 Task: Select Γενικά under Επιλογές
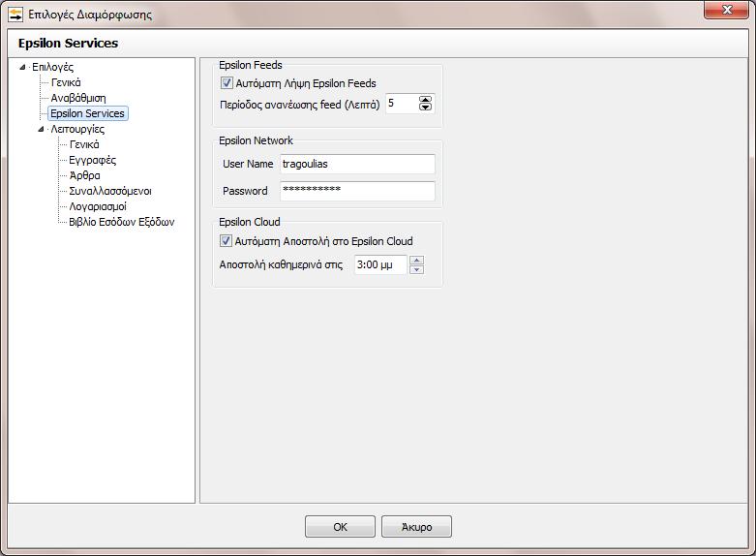click(66, 82)
